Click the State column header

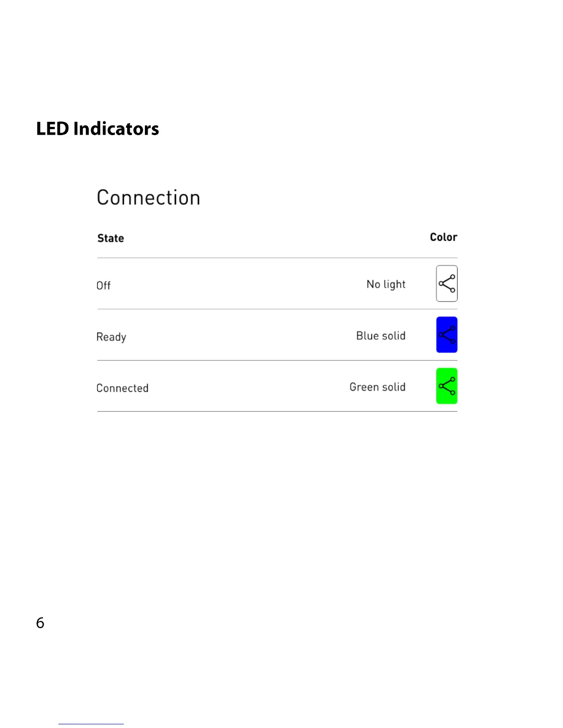[x=110, y=238]
